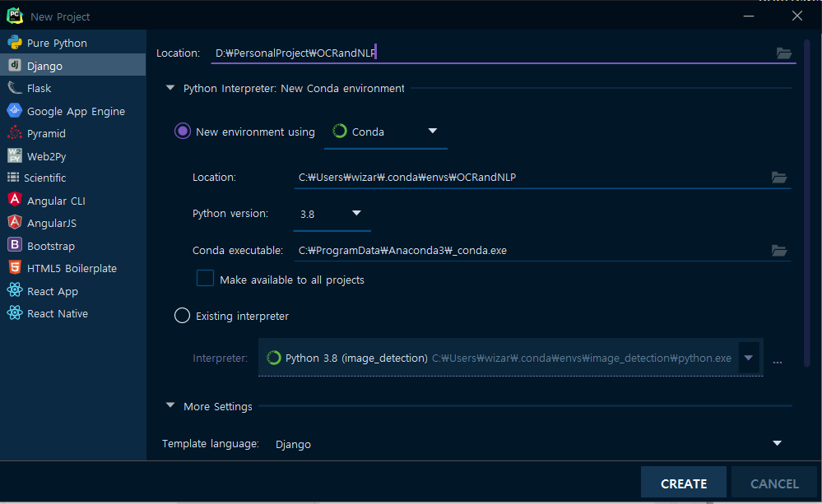The height and width of the screenshot is (504, 822).
Task: Browse for conda environment location folder
Action: (779, 177)
